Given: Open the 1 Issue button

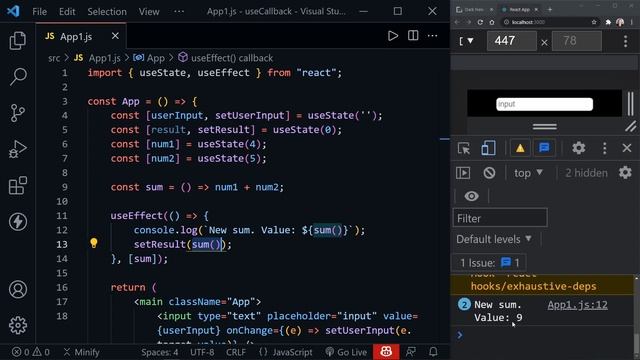Looking at the screenshot, I should [489, 262].
